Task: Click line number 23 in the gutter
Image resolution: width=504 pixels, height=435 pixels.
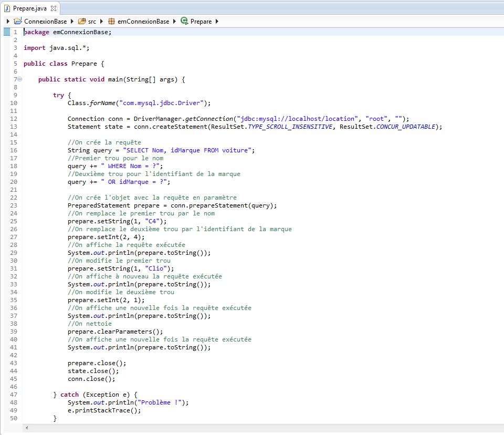Action: pyautogui.click(x=14, y=205)
